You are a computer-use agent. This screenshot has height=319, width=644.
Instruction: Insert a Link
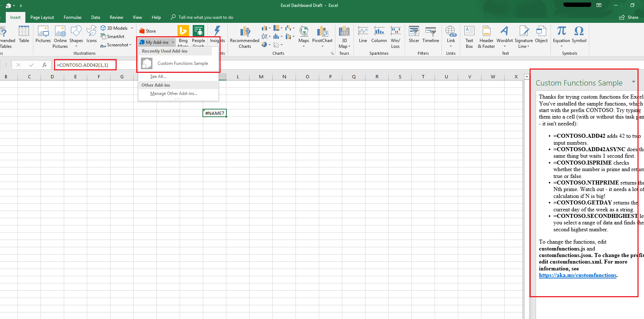(451, 37)
